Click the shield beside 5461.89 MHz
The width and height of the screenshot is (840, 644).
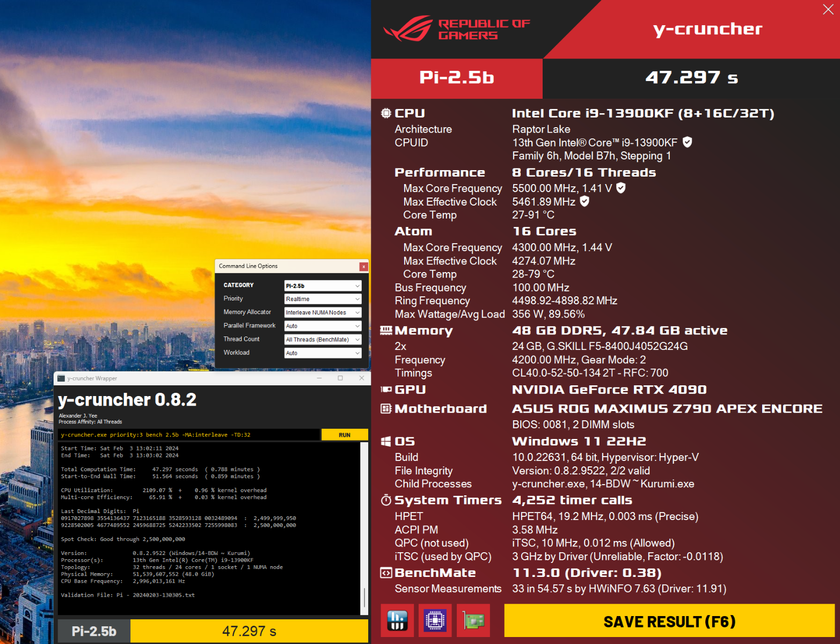[585, 201]
